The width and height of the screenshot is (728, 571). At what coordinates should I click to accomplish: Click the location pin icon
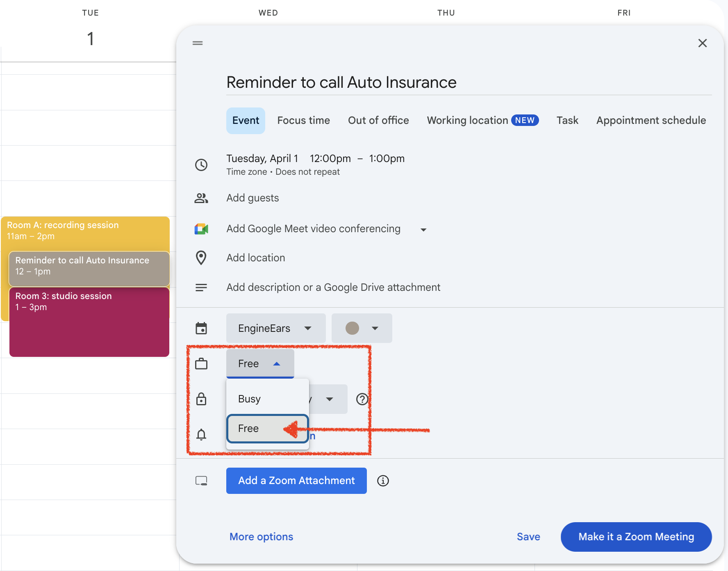coord(201,258)
